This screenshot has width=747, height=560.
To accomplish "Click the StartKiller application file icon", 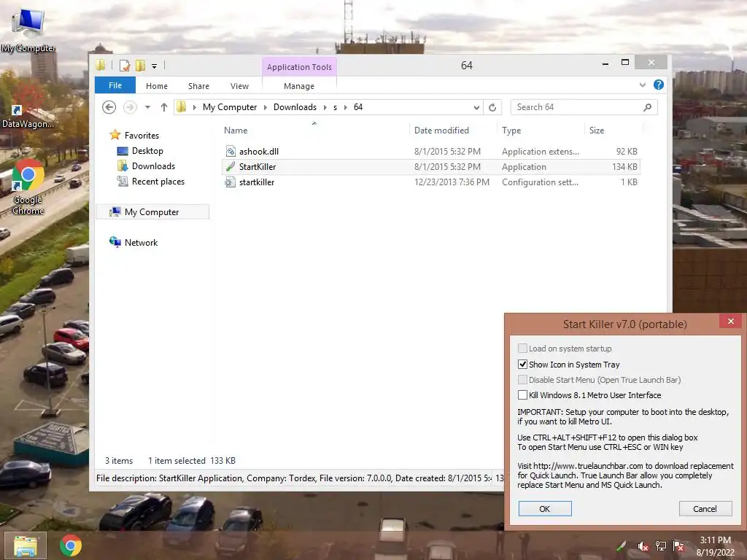I will pyautogui.click(x=231, y=167).
